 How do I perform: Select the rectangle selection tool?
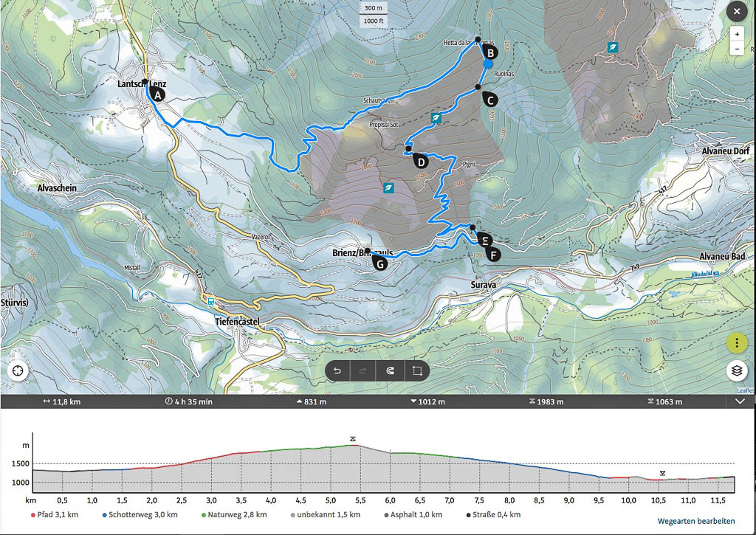416,371
